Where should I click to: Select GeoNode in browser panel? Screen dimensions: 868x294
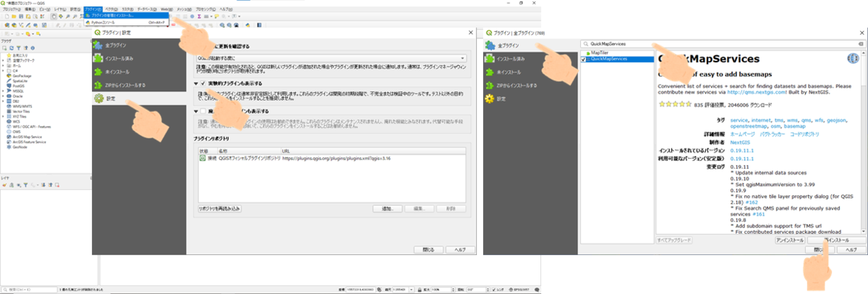(18, 147)
